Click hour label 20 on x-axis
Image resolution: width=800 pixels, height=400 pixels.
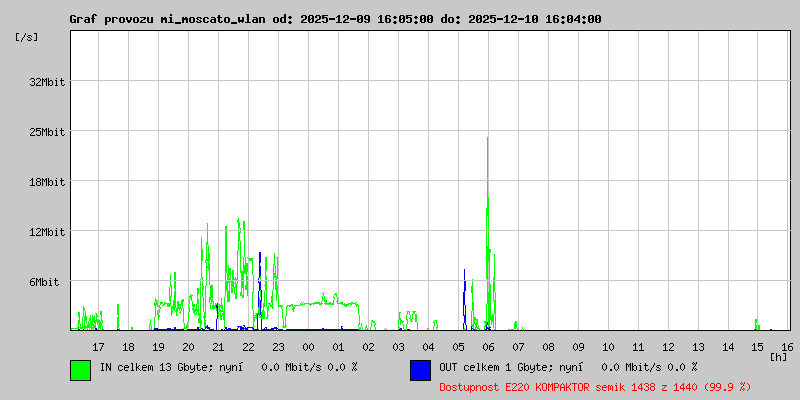coord(188,347)
